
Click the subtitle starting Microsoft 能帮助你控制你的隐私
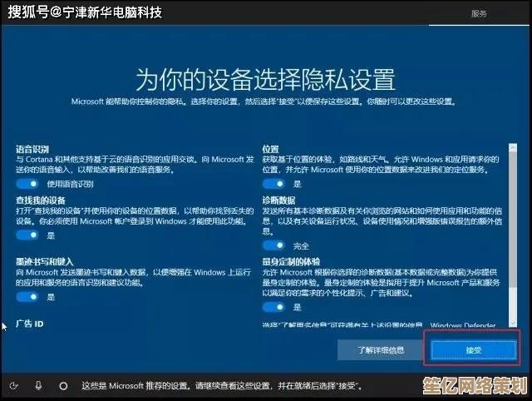(264, 101)
